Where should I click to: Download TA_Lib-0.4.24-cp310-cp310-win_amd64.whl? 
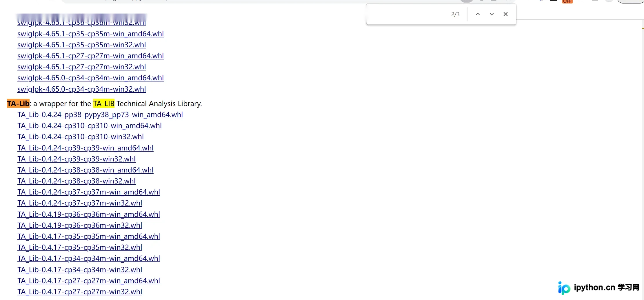90,126
